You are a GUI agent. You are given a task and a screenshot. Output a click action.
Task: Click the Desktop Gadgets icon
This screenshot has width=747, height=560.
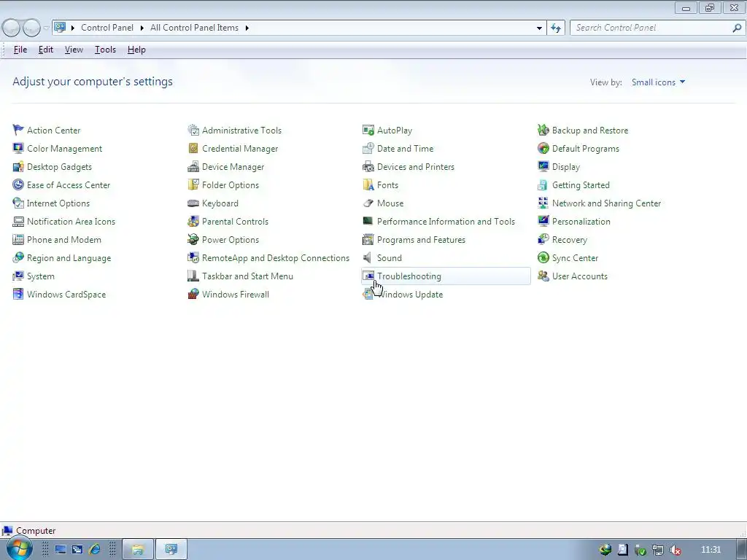(18, 167)
